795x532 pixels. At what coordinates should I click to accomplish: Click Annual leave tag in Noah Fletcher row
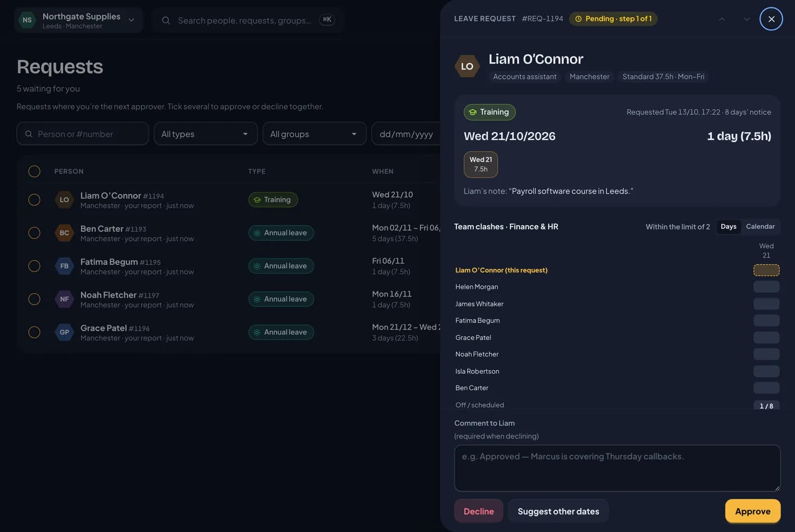[281, 299]
